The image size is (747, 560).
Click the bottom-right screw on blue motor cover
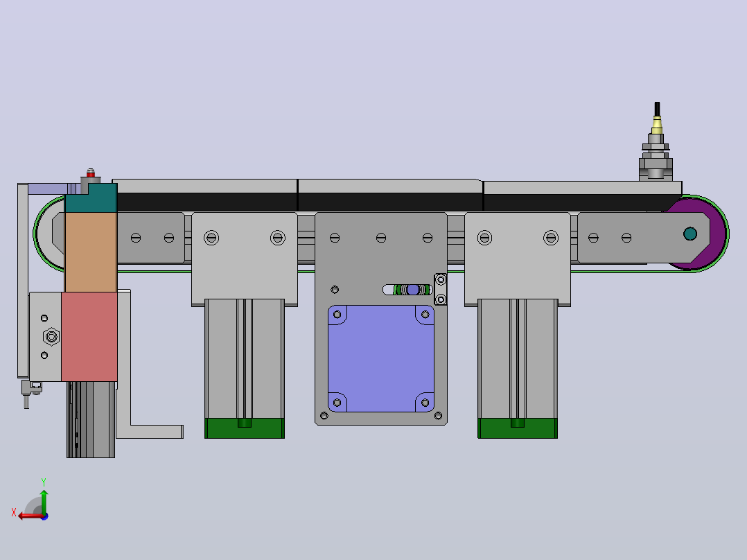tap(425, 403)
